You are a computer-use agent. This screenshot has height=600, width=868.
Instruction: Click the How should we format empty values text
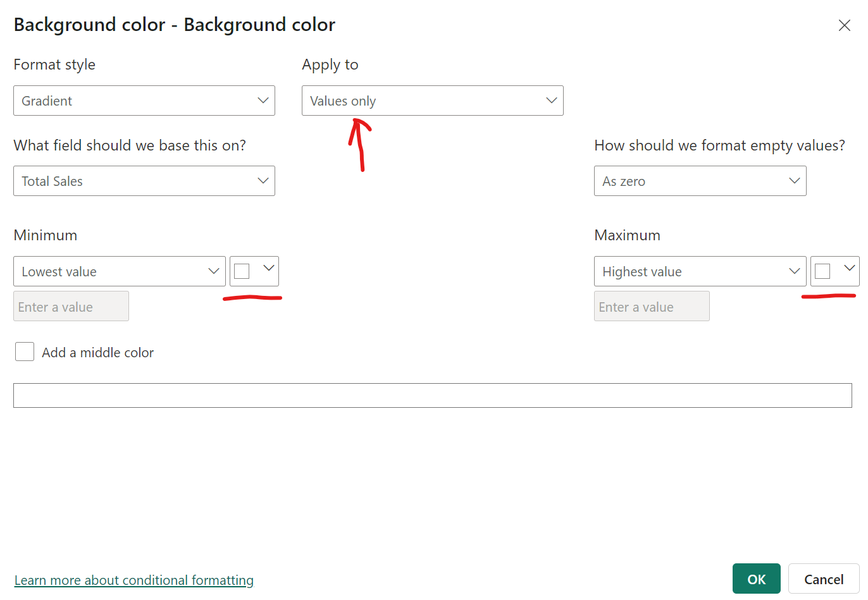tap(720, 145)
